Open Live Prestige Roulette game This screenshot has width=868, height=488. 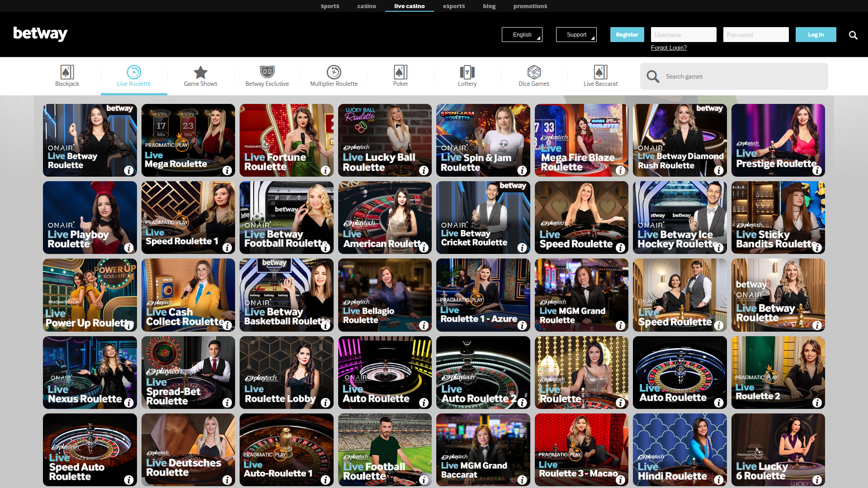click(x=778, y=140)
